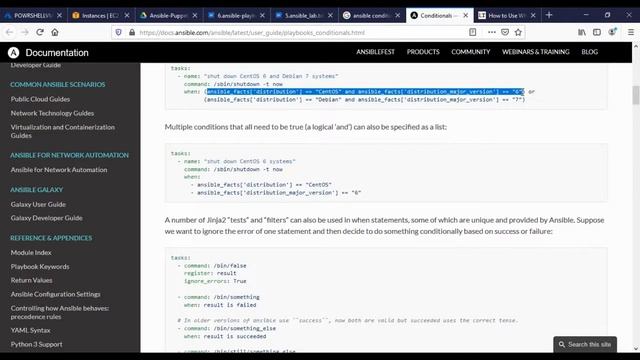
Task: Open Network Technology Guides link
Action: 52,113
